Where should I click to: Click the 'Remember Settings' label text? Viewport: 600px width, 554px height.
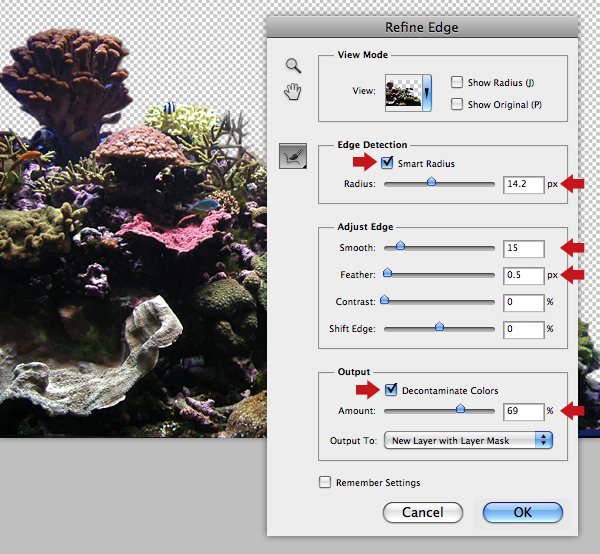click(378, 483)
